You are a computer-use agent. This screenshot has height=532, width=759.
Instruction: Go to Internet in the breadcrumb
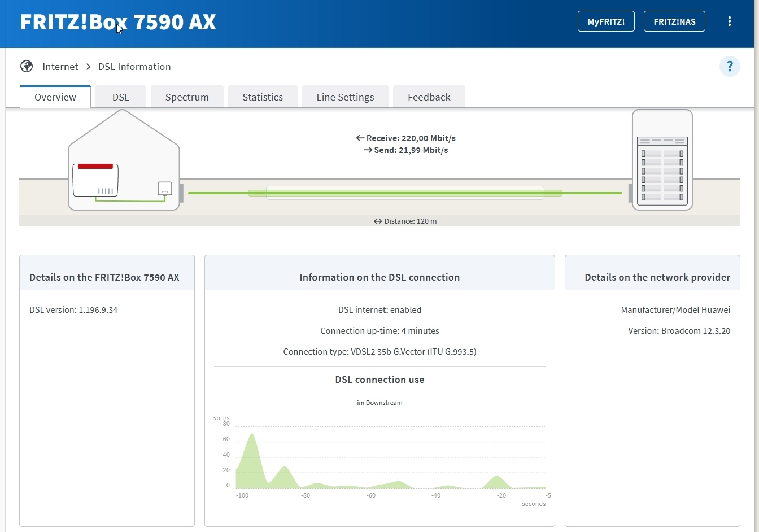[x=60, y=67]
